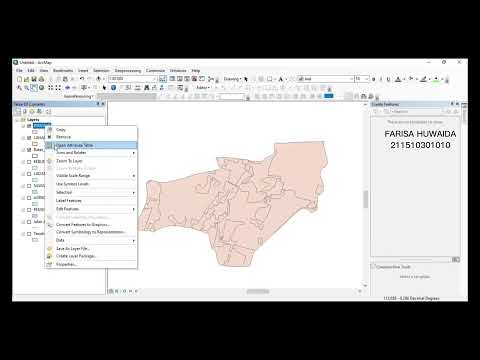480x360 pixels.
Task: Click the List By Drawing Order icon
Action: coord(18,111)
